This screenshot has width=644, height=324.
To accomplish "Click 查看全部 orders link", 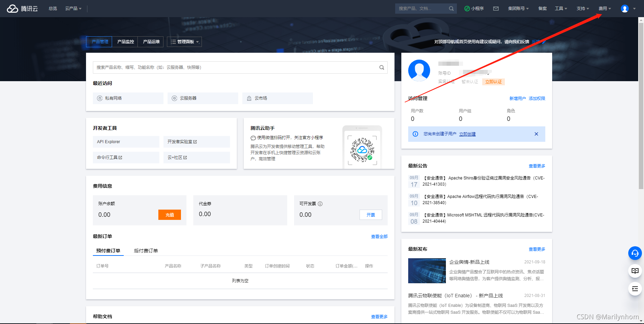I will [379, 237].
